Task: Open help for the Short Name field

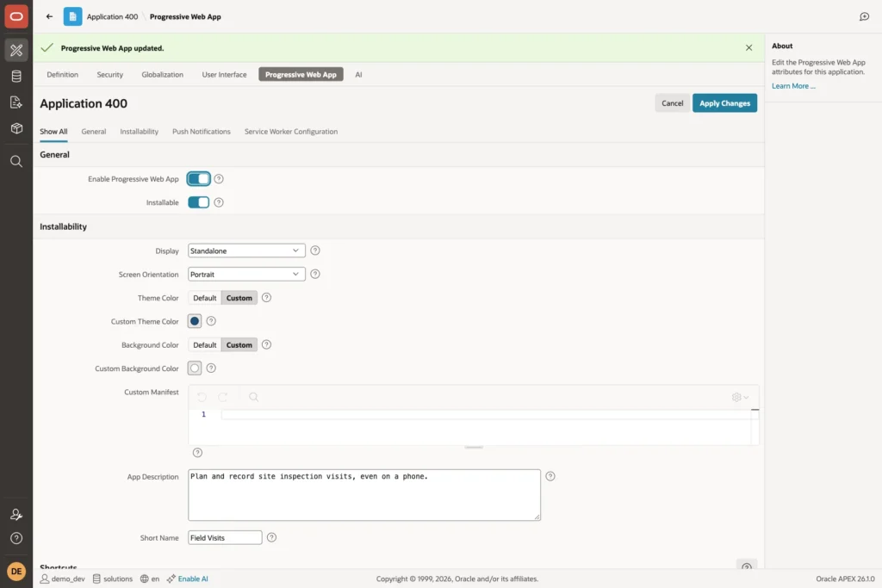Action: [271, 537]
